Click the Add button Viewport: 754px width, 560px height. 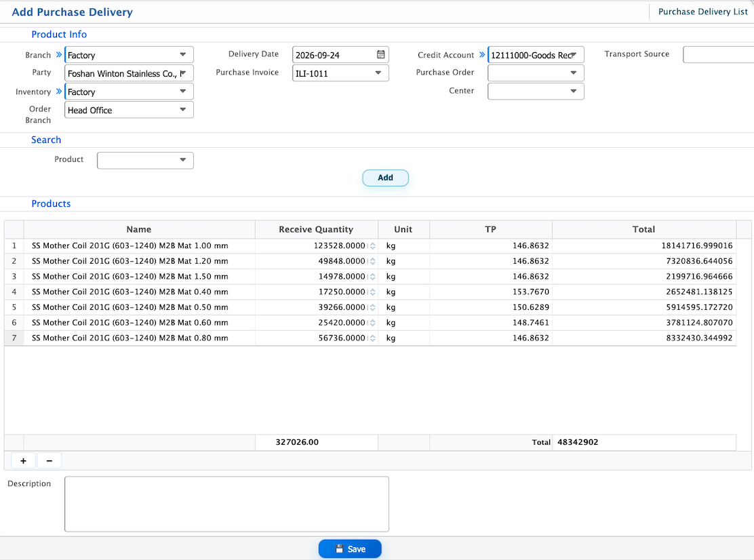point(385,178)
